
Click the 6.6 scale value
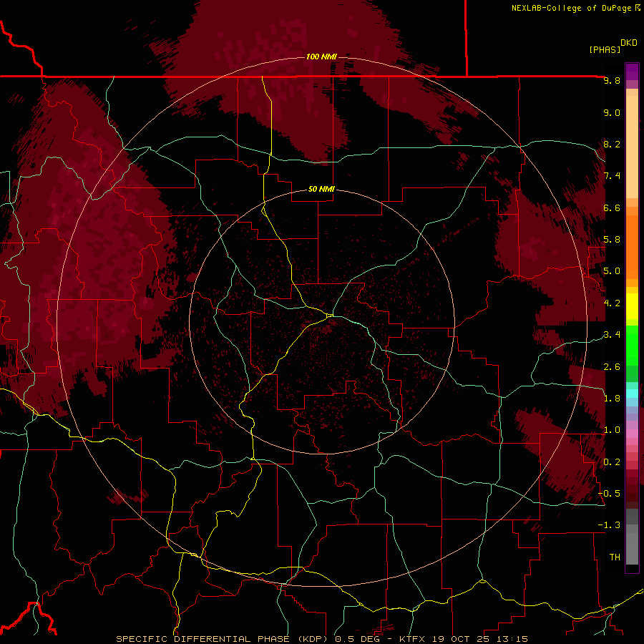point(612,208)
